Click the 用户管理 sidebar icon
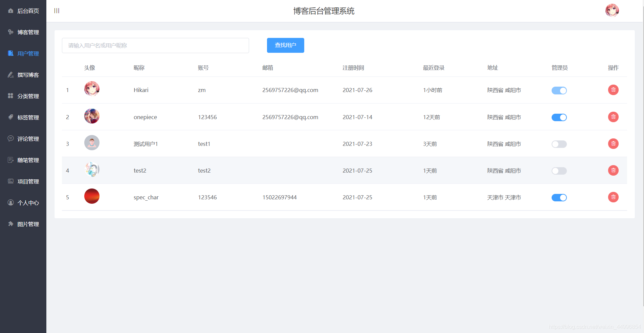 pos(10,53)
